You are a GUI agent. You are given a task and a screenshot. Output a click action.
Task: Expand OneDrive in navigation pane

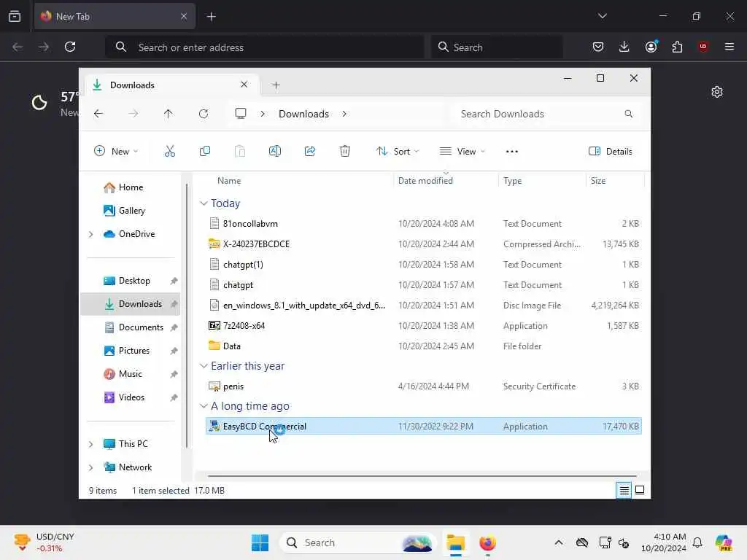click(x=91, y=234)
